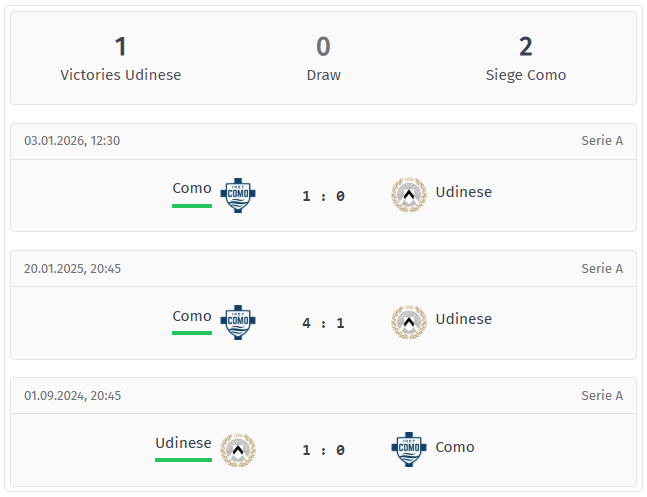This screenshot has width=647, height=497.
Task: Click Udinese crest in the 03.01.2026 match
Action: [408, 195]
